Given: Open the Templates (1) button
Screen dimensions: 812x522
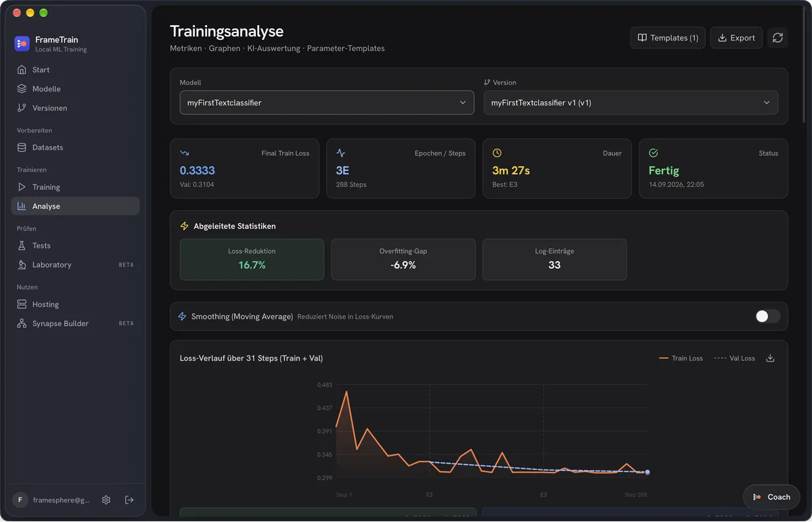Looking at the screenshot, I should [668, 38].
